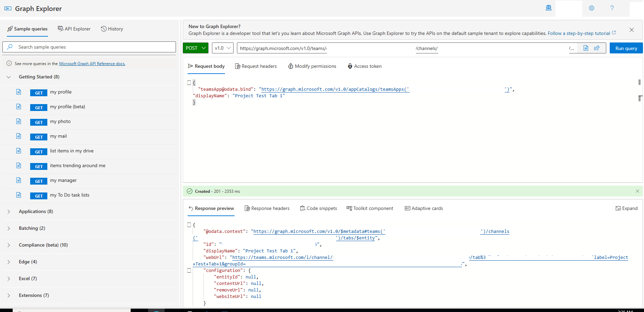Switch to the History tab
The image size is (644, 312).
(x=112, y=29)
